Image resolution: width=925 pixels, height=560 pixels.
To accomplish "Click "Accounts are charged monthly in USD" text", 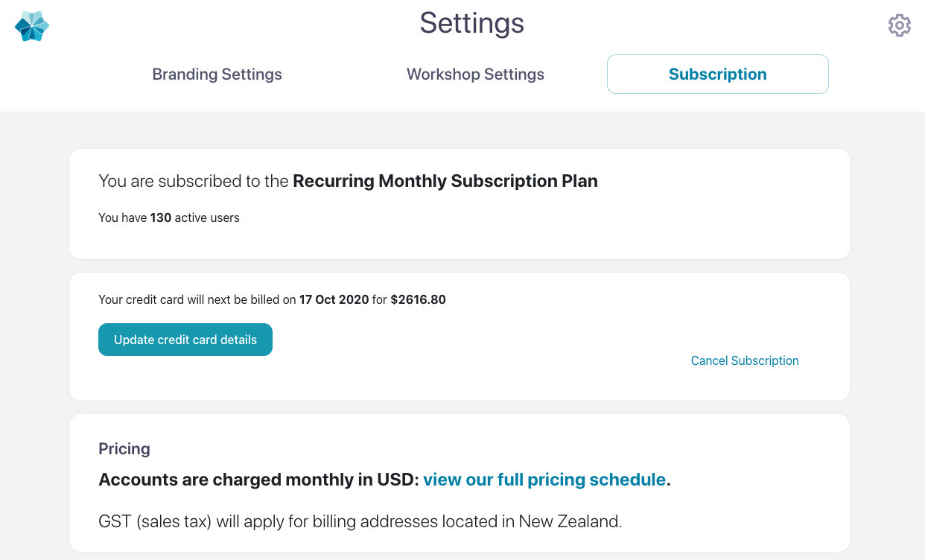I will [x=258, y=480].
